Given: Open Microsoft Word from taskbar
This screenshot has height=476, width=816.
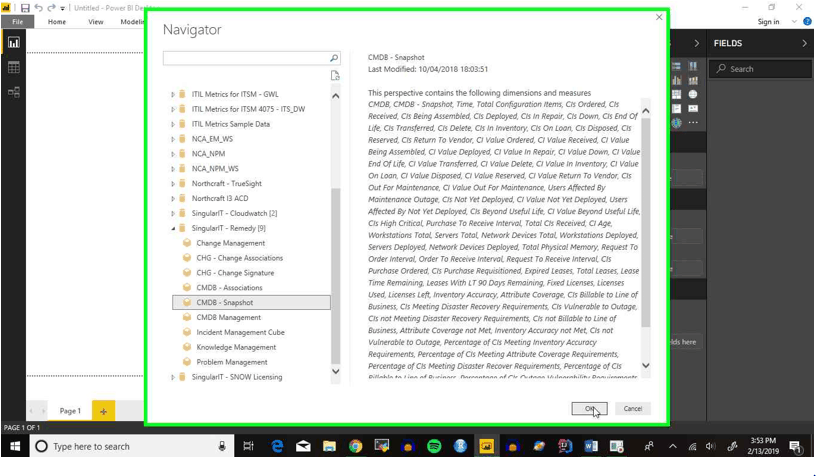Looking at the screenshot, I should pos(591,446).
